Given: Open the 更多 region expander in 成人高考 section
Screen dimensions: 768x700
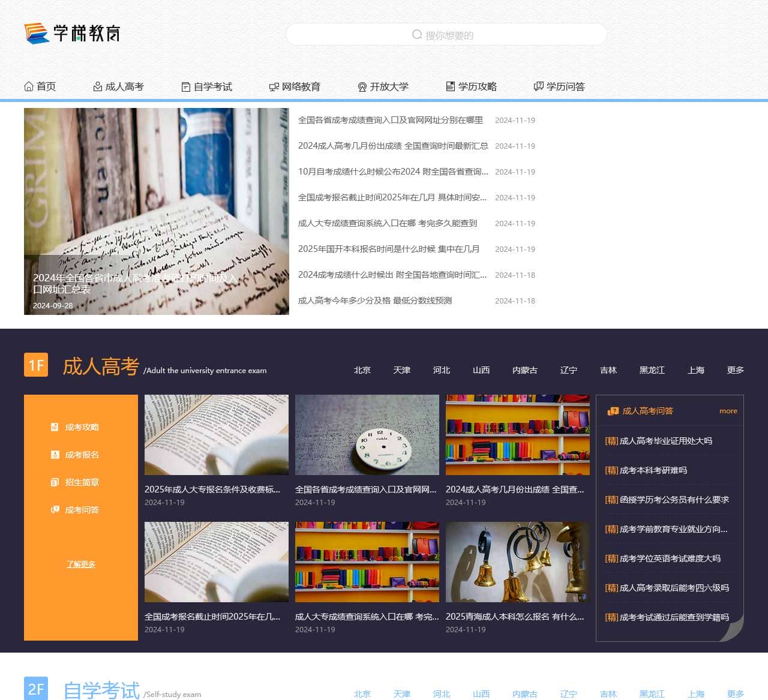Looking at the screenshot, I should [735, 370].
